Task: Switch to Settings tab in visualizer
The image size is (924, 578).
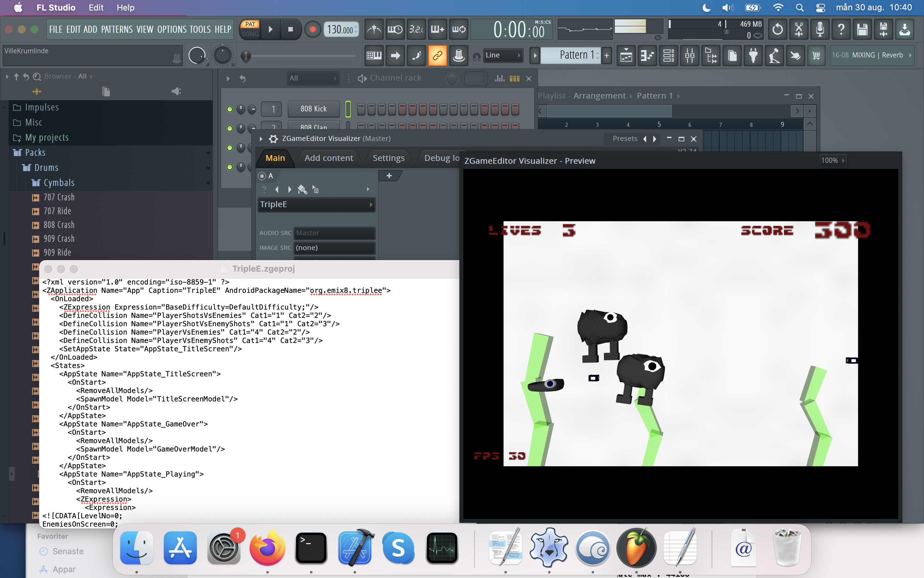Action: pyautogui.click(x=388, y=158)
